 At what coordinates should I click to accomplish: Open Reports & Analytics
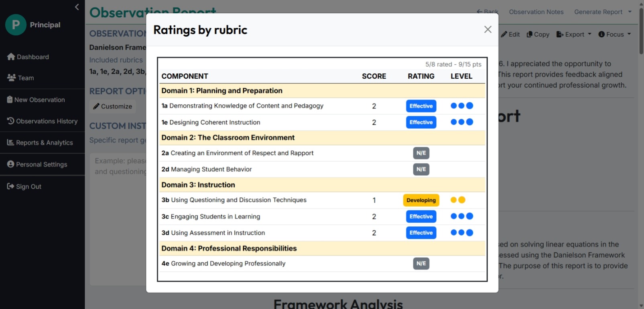click(40, 142)
